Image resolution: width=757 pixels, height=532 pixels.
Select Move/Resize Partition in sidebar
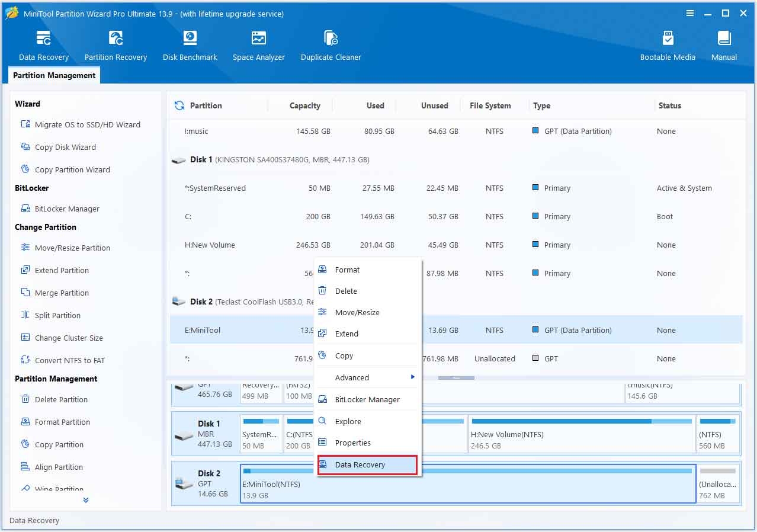65,248
